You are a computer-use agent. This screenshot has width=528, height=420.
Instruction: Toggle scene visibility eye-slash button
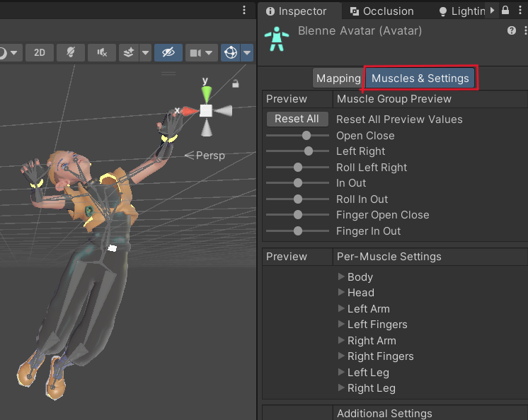167,52
